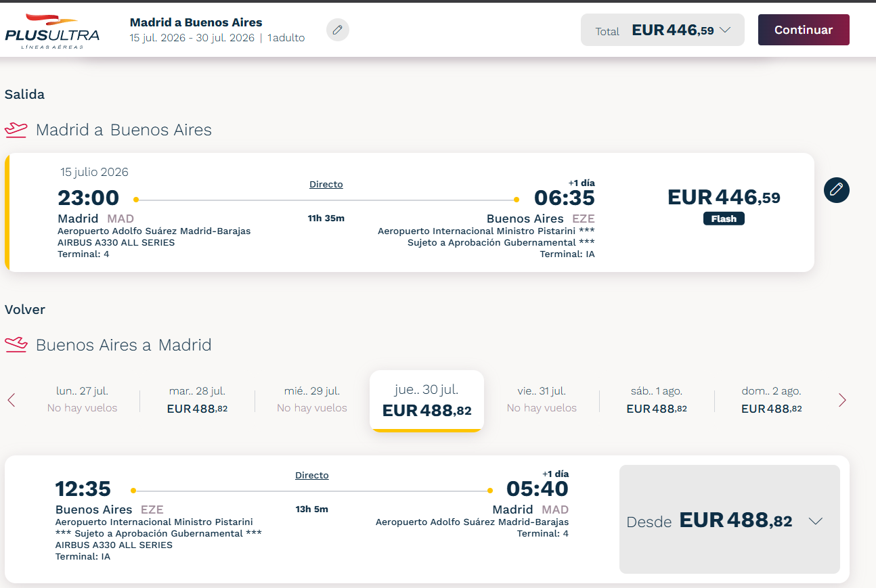876x588 pixels.
Task: Click the left arrow of the return date carousel
Action: click(x=11, y=400)
